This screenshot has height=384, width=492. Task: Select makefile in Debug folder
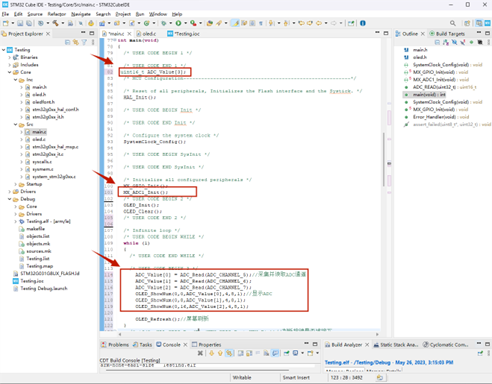tap(36, 229)
